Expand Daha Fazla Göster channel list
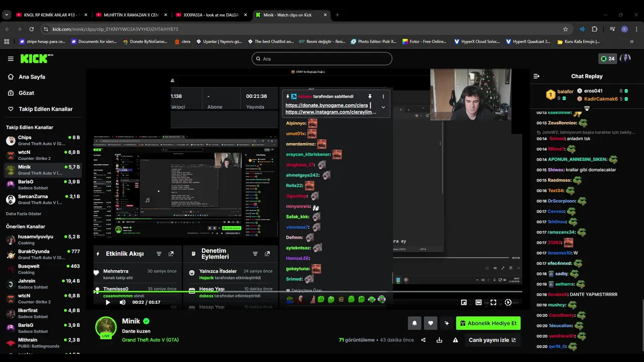644x362 pixels. click(x=24, y=214)
